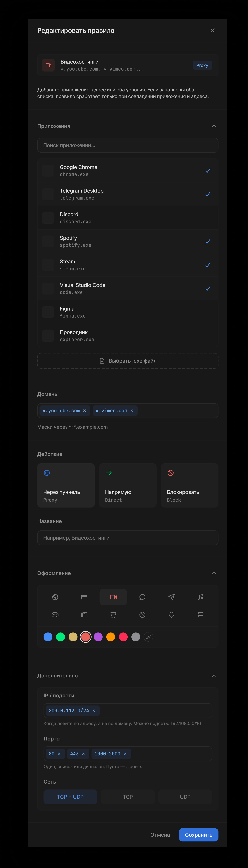Toggle Spotify app selection

coord(128,241)
